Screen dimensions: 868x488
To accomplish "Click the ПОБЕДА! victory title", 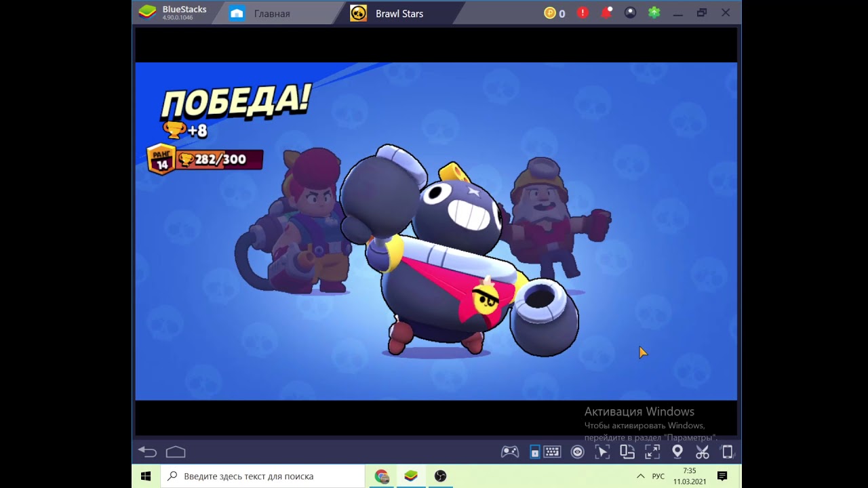I will [x=235, y=103].
